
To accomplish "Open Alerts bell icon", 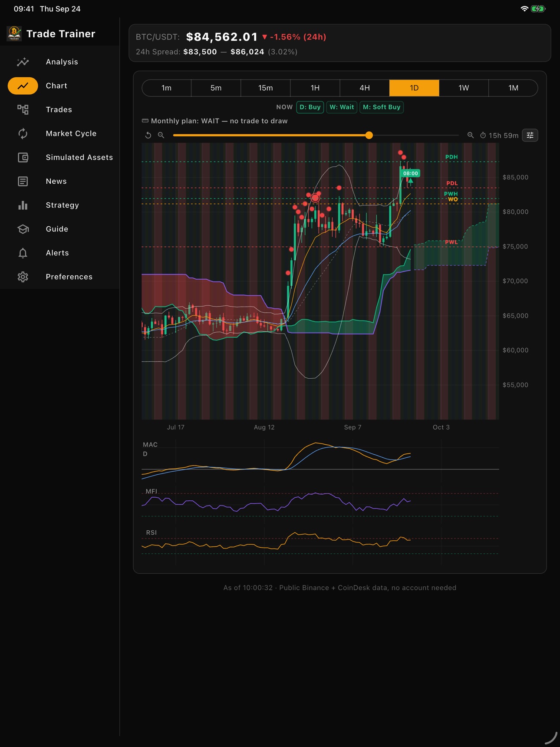I will [23, 253].
